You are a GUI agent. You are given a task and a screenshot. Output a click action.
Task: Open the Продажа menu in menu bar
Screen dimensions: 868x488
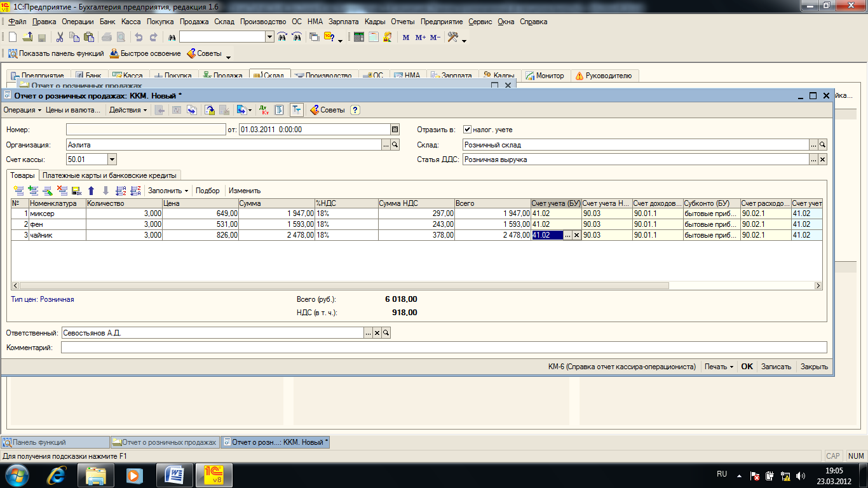click(194, 22)
